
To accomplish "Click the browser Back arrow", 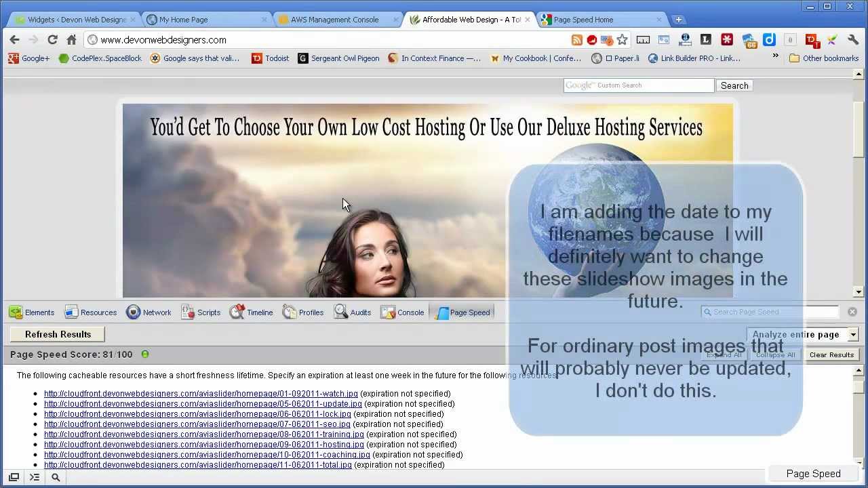I will [x=14, y=40].
